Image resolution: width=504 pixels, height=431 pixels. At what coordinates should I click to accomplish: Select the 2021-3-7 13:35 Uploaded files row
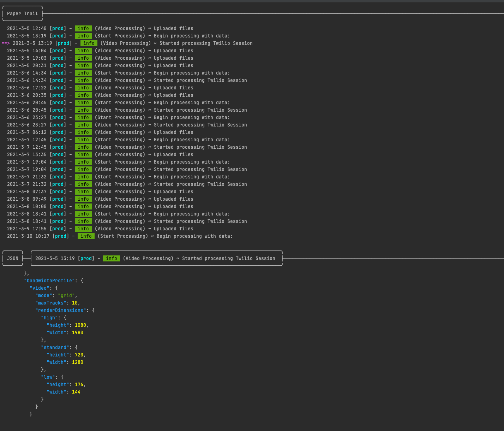coord(100,154)
